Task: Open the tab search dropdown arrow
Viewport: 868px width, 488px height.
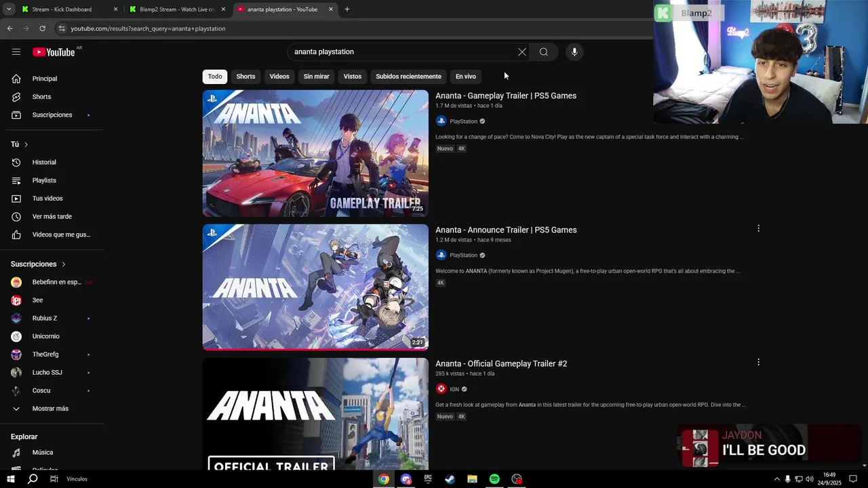Action: coord(9,9)
